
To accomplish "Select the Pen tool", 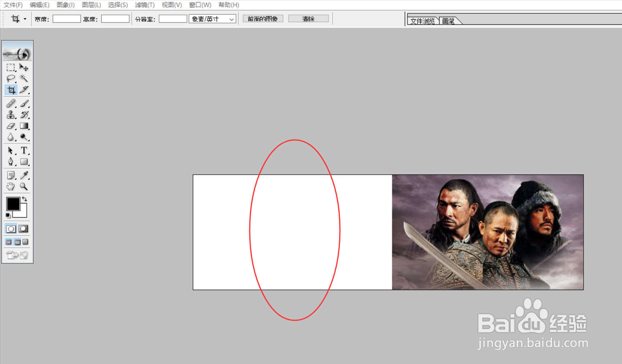I will point(11,162).
